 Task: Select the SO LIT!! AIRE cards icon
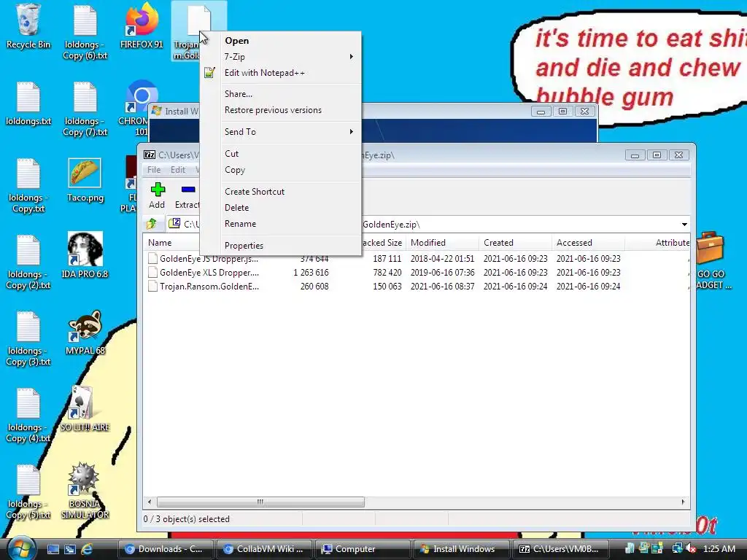coord(85,408)
